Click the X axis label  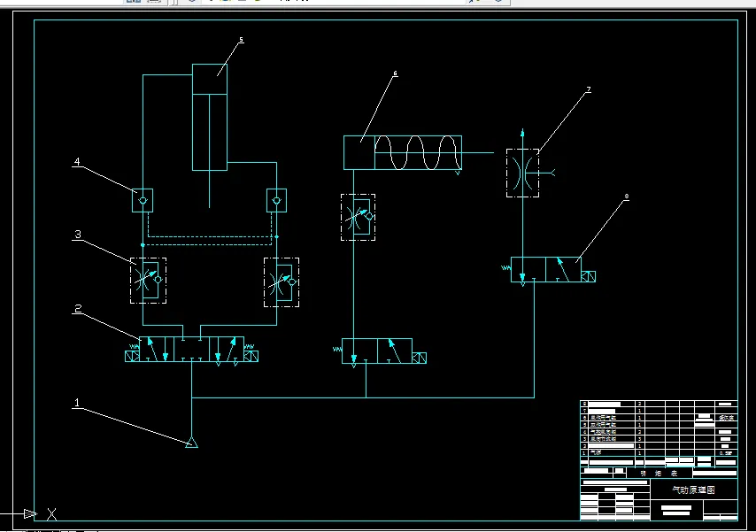click(51, 514)
